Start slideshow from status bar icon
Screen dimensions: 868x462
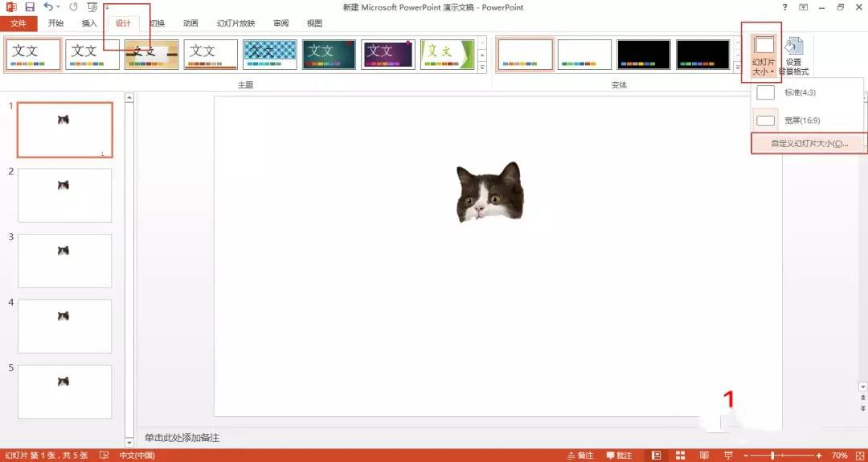[728, 456]
